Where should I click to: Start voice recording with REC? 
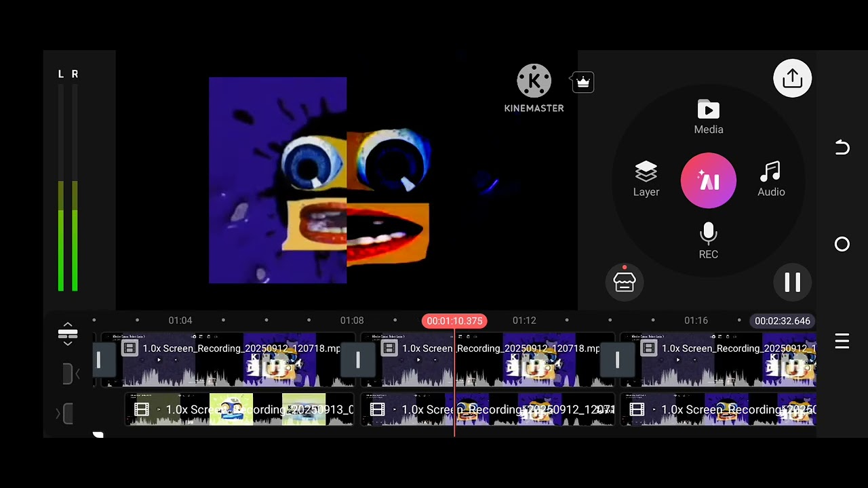pyautogui.click(x=708, y=241)
